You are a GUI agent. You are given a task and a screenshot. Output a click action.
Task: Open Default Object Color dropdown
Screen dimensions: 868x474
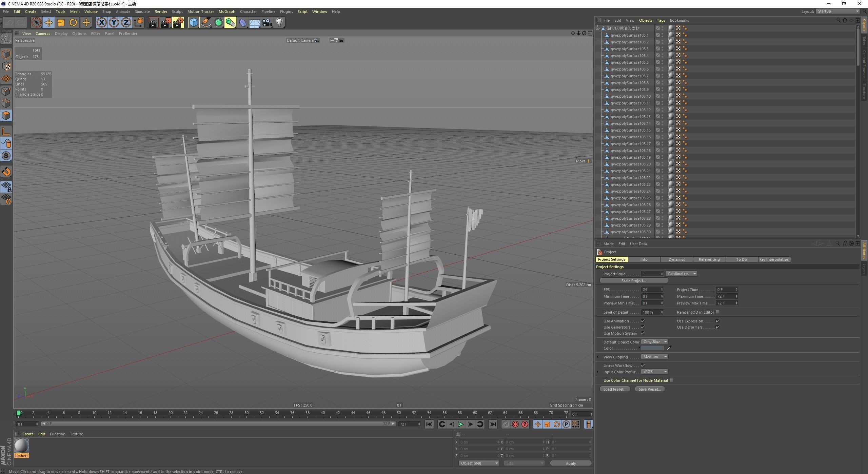(654, 342)
